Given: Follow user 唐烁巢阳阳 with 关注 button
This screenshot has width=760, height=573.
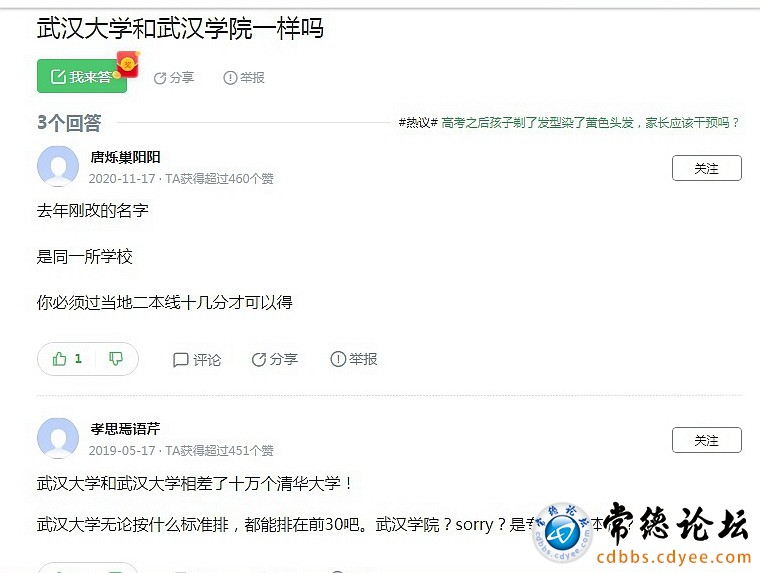Looking at the screenshot, I should click(706, 168).
